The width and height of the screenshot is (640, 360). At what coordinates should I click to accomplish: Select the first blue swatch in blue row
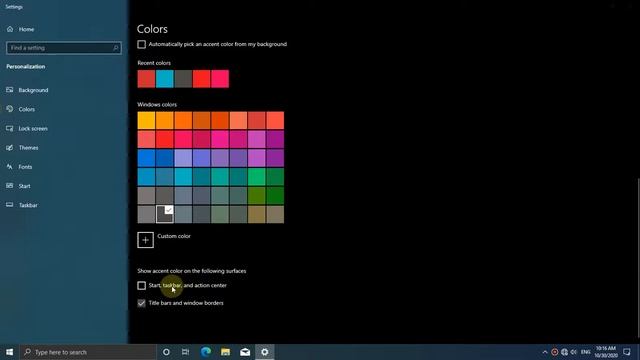146,158
